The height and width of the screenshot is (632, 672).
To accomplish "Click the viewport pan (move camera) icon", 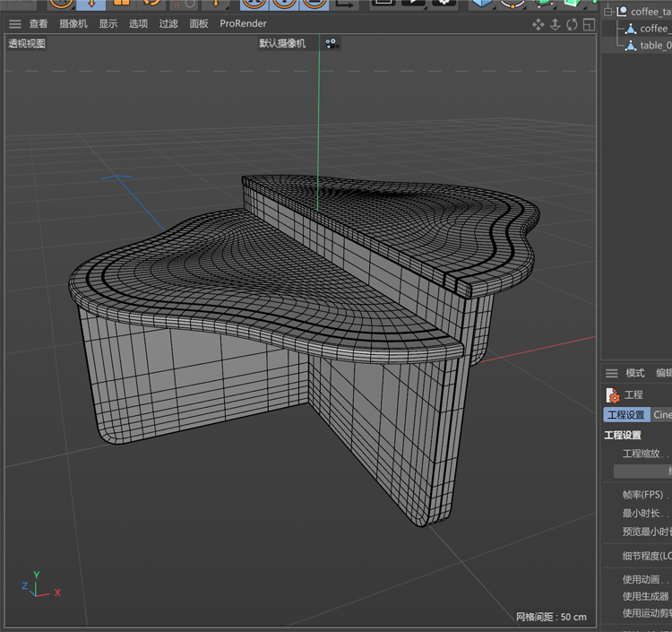I will point(538,24).
